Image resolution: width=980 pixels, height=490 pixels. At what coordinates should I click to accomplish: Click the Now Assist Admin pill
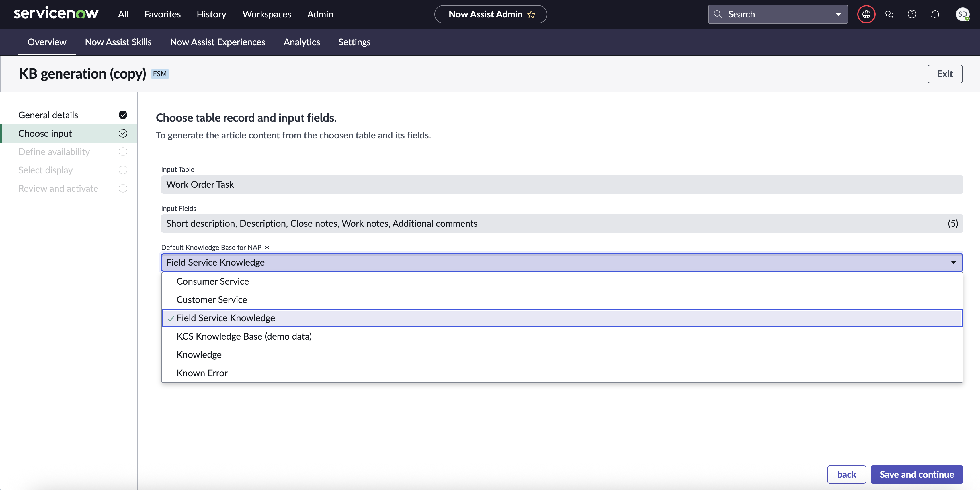coord(490,14)
